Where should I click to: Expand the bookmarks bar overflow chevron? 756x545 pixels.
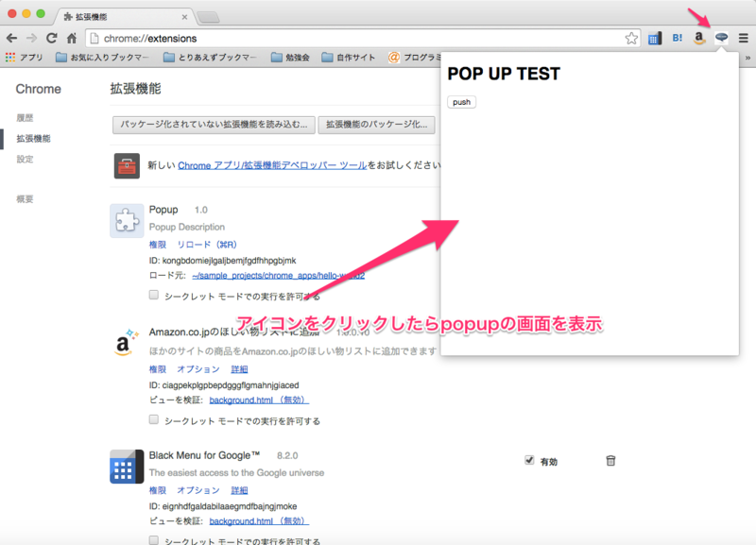point(746,57)
